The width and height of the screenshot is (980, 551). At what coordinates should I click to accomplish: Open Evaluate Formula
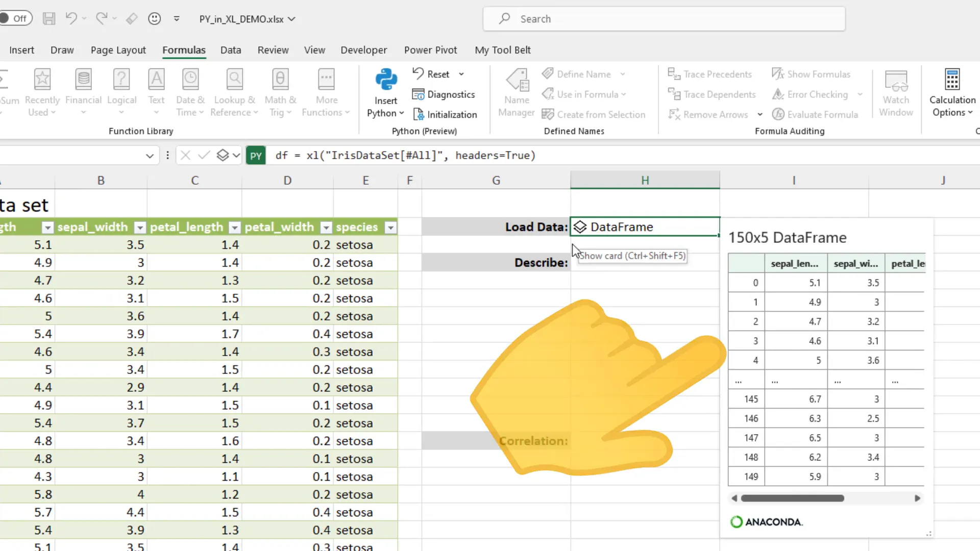pos(816,114)
